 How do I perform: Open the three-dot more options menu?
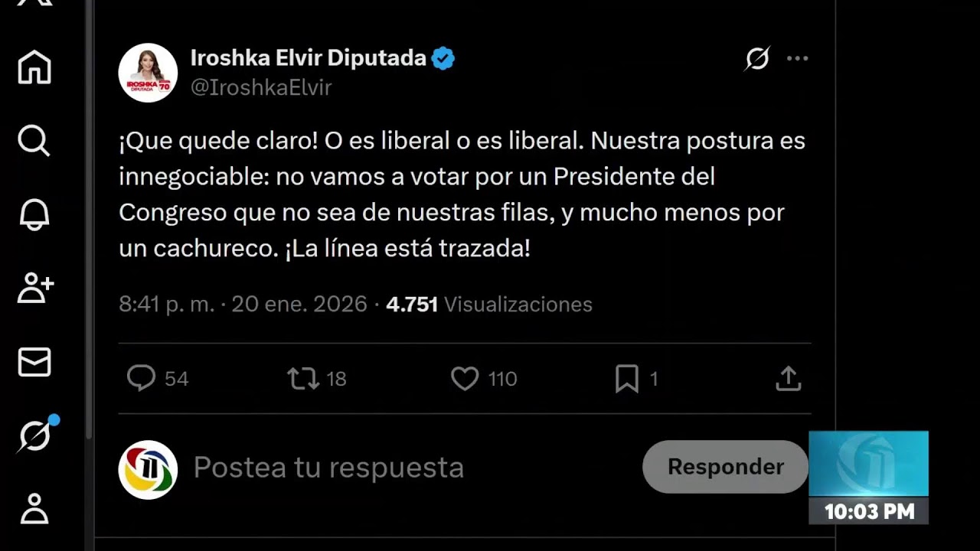tap(797, 59)
